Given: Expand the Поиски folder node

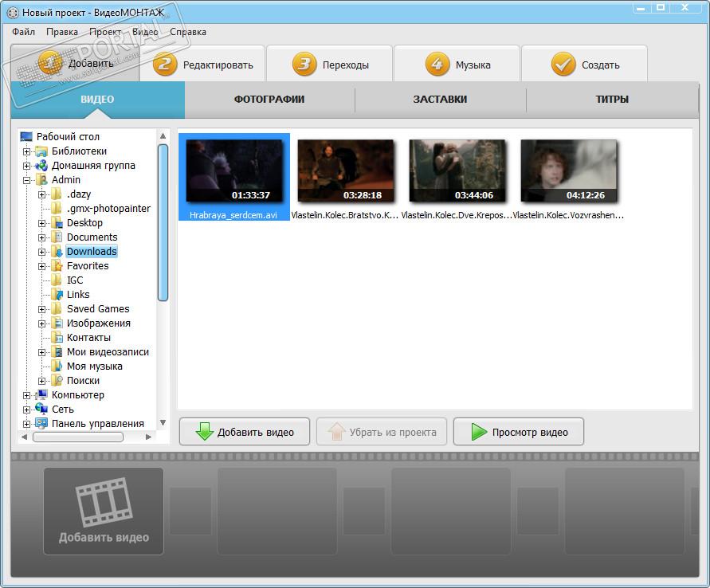Looking at the screenshot, I should 41,381.
